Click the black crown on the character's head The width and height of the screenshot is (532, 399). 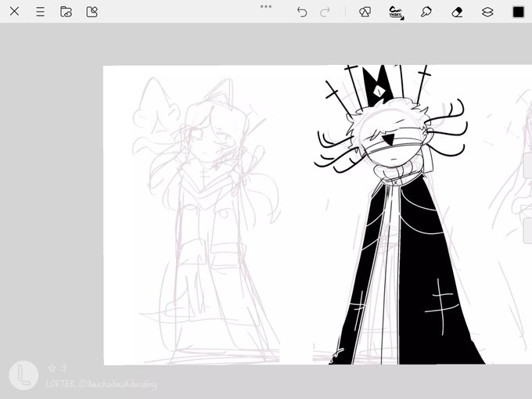(x=379, y=84)
